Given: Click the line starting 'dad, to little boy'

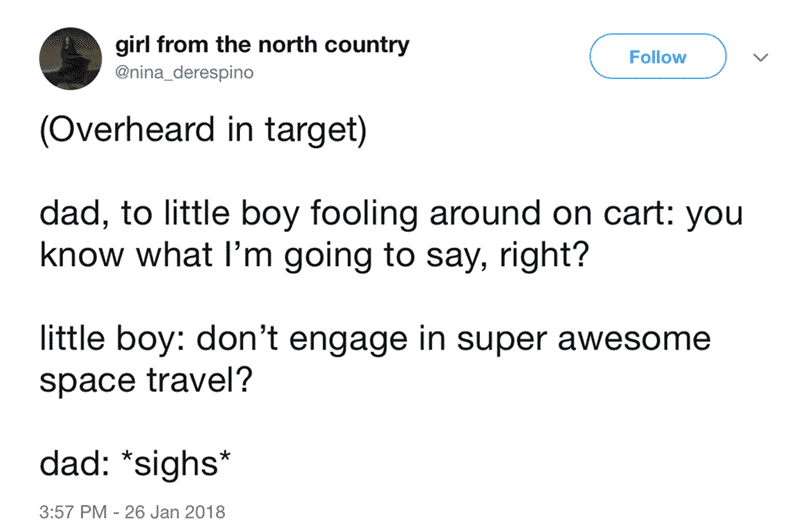Looking at the screenshot, I should coord(391,214).
